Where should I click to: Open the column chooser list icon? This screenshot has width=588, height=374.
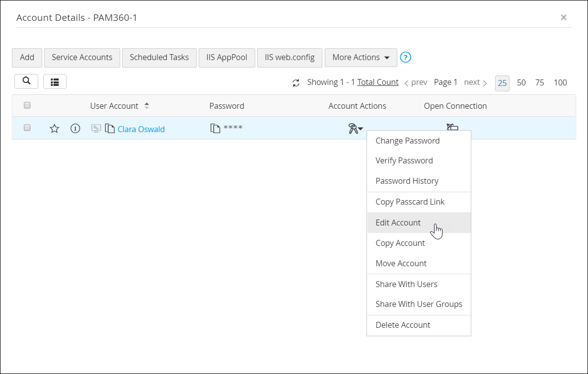[55, 82]
